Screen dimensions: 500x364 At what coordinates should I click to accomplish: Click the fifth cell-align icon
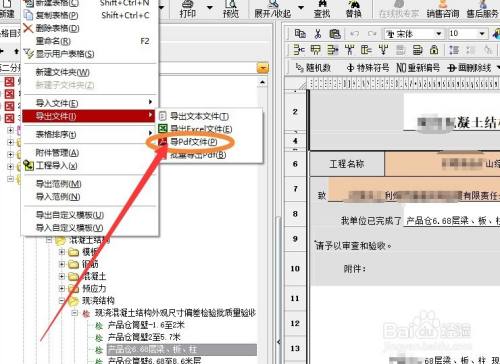[366, 50]
